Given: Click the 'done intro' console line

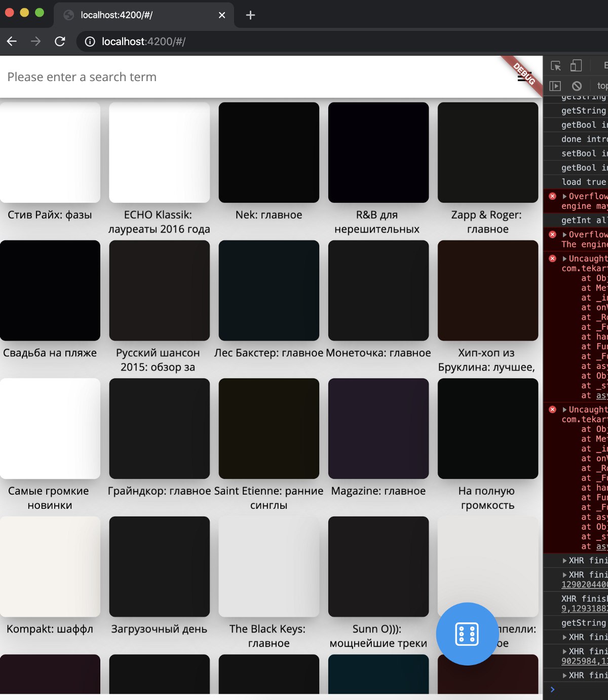Looking at the screenshot, I should (584, 139).
